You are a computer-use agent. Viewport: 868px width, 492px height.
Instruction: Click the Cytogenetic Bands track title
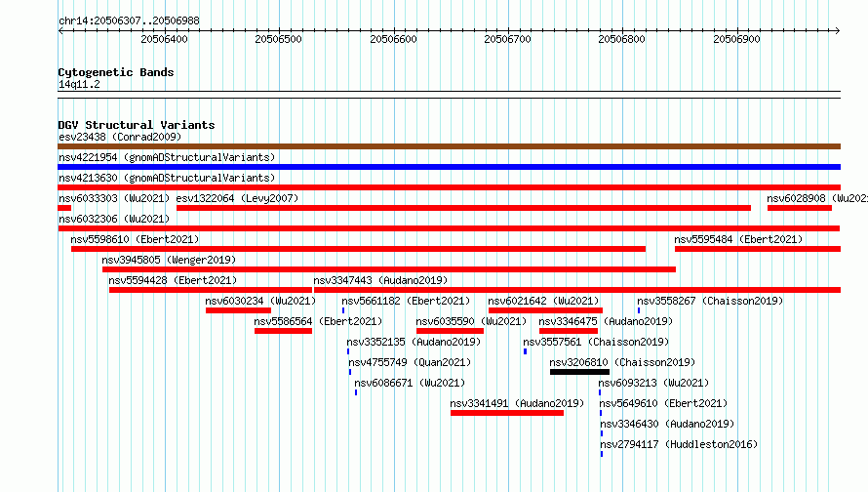116,72
